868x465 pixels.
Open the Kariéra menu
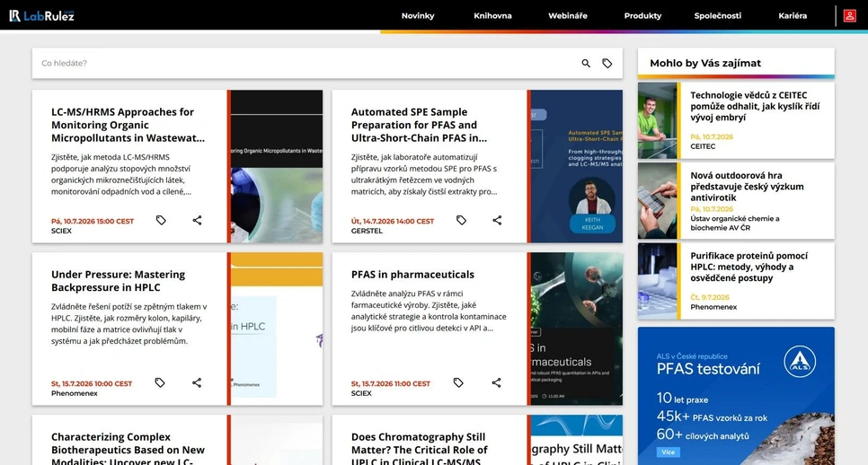(x=793, y=15)
